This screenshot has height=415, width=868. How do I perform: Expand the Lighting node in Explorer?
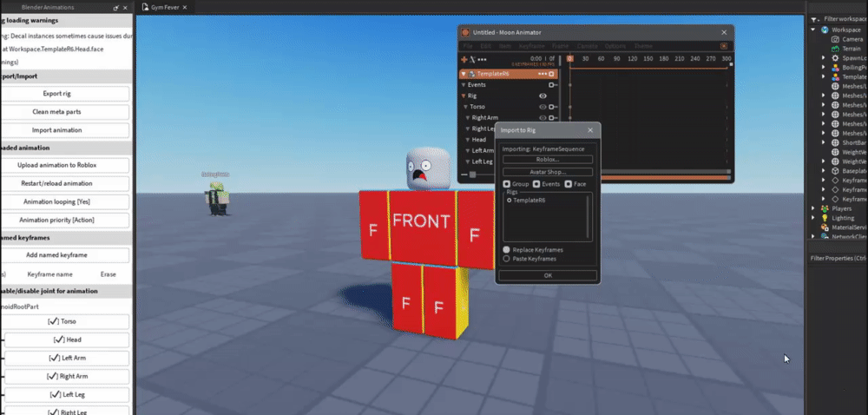pos(813,218)
